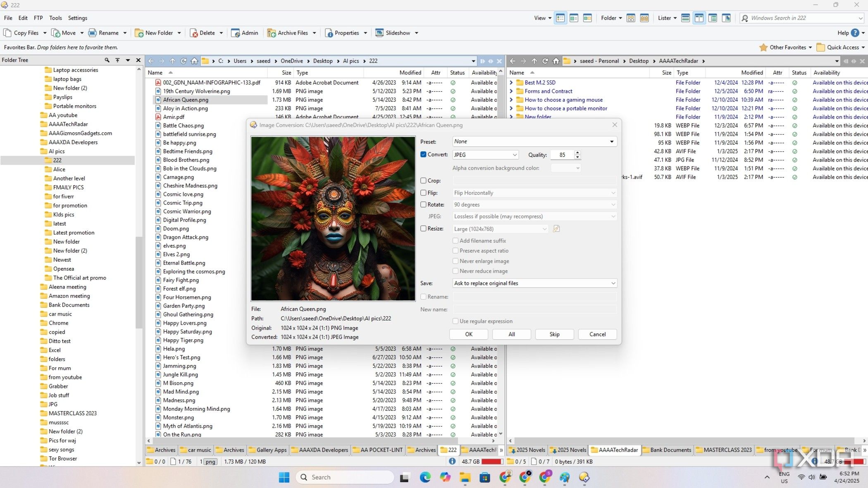Click home icon in right lister

point(556,61)
